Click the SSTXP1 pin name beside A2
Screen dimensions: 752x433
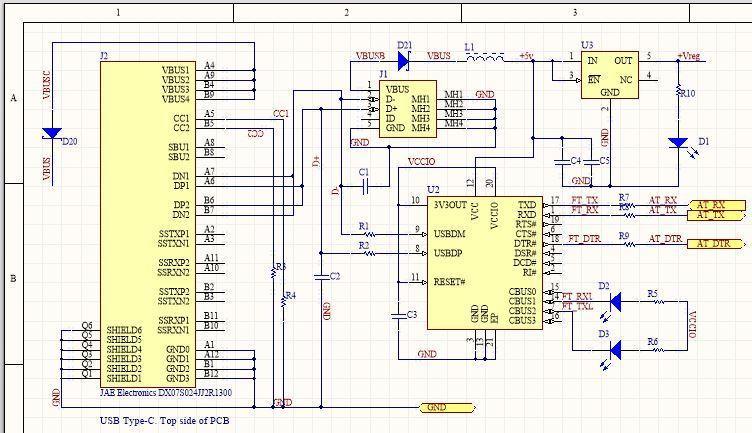point(174,234)
